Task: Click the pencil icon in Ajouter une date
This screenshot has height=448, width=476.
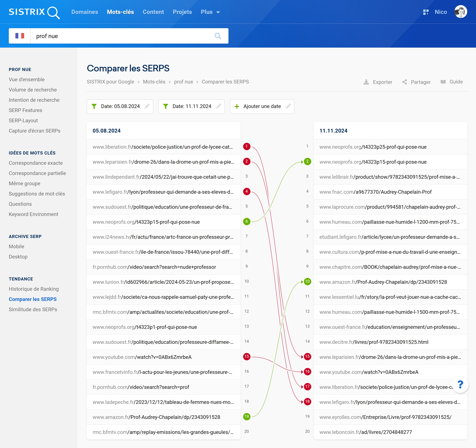Action: (x=288, y=106)
